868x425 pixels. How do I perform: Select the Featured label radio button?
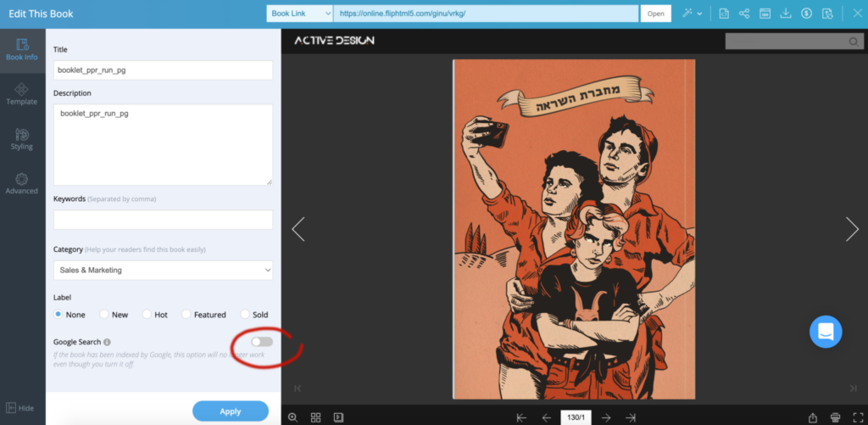point(186,315)
